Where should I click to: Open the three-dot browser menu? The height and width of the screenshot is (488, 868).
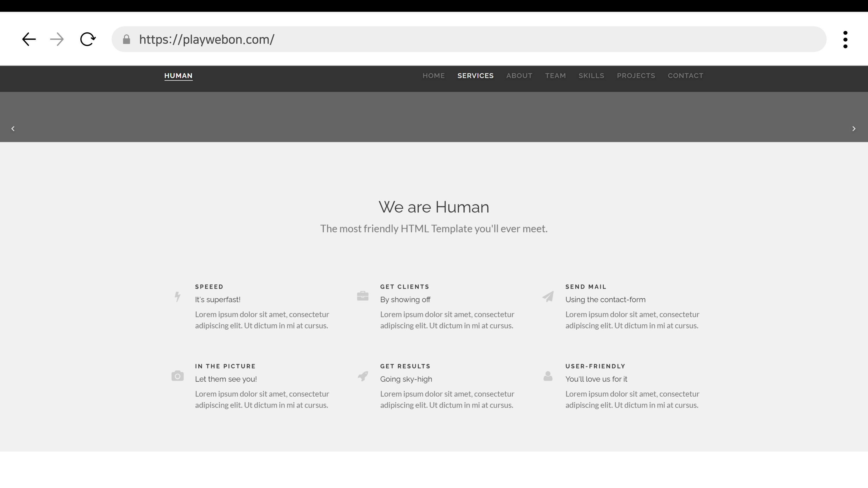845,40
